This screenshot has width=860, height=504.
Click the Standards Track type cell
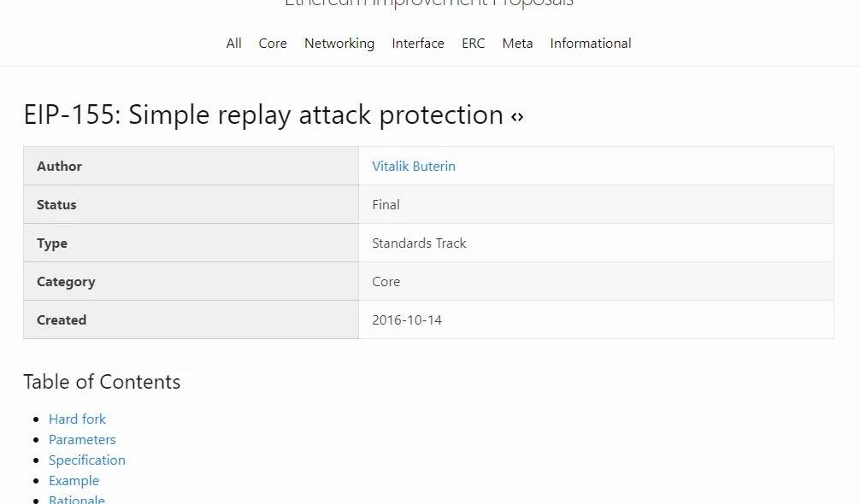tap(596, 243)
